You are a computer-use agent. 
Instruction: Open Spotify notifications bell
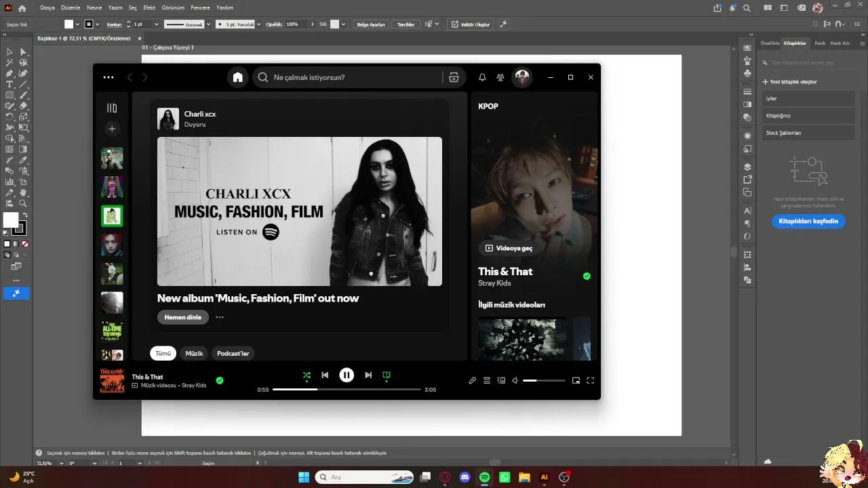tap(482, 77)
